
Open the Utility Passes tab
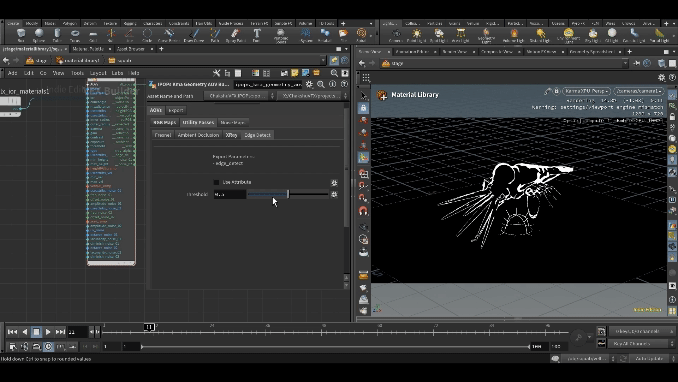pos(198,122)
